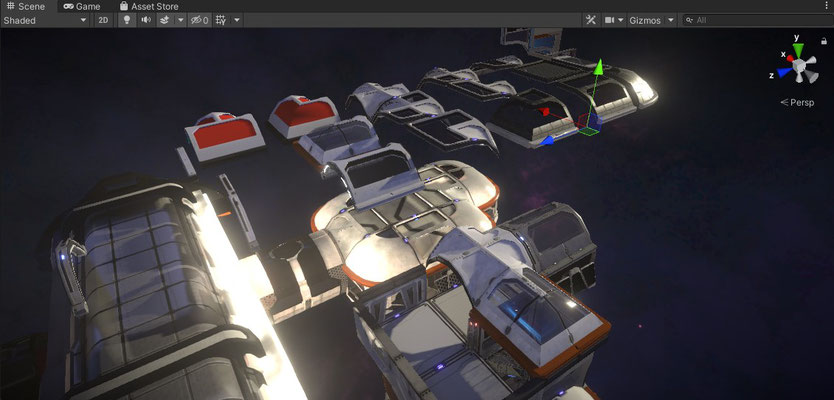This screenshot has width=834, height=400.
Task: Toggle scene lighting with the lightbulb icon
Action: (127, 20)
